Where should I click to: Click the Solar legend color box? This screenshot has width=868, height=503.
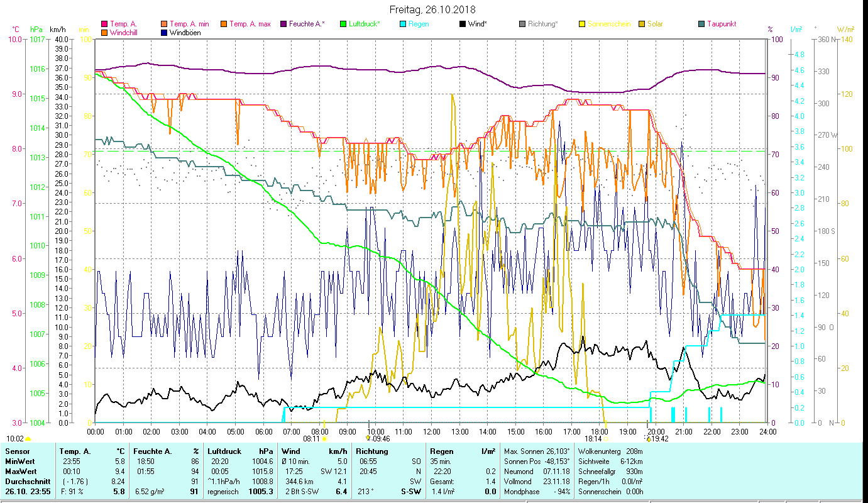click(x=641, y=24)
